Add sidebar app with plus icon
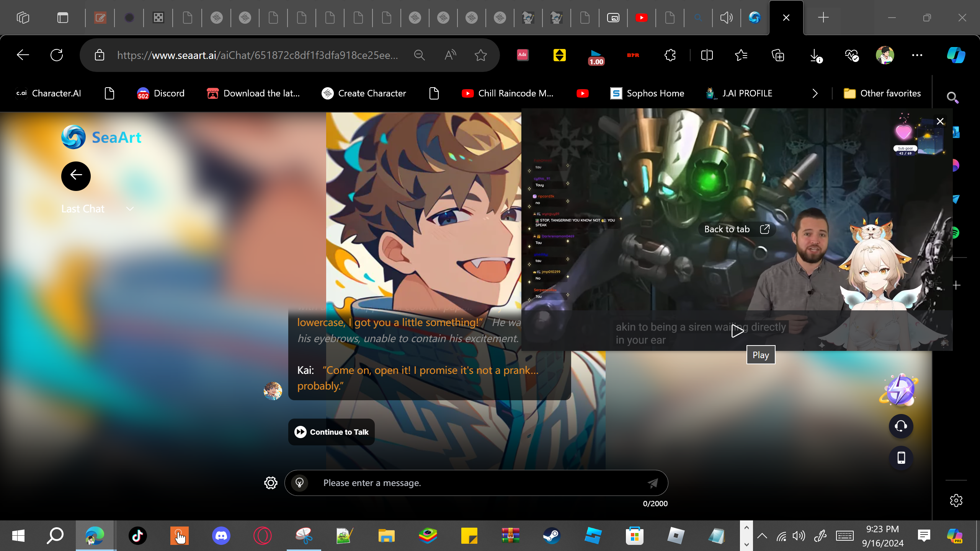Viewport: 980px width, 551px height. pos(956,285)
